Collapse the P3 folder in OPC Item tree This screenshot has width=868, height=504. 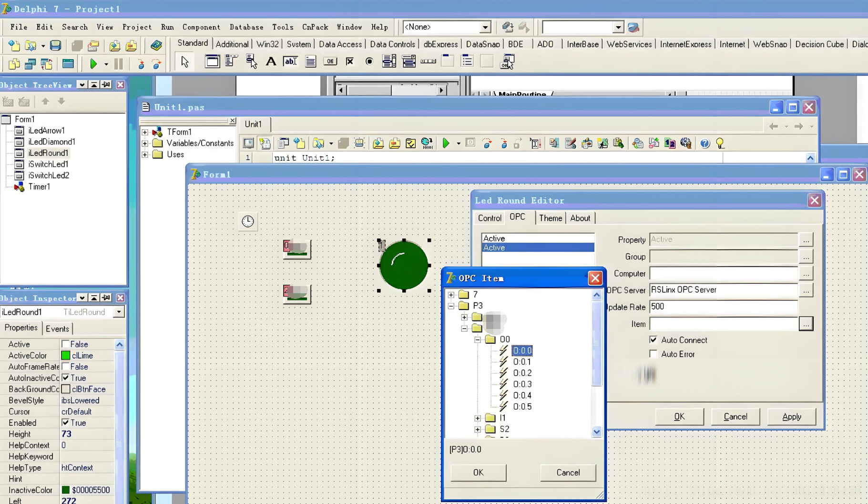[x=451, y=306]
